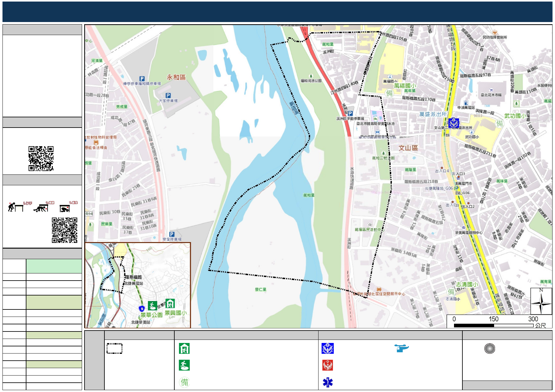555x392 pixels.
Task: Click the helicopter icon in the legend
Action: tap(401, 348)
